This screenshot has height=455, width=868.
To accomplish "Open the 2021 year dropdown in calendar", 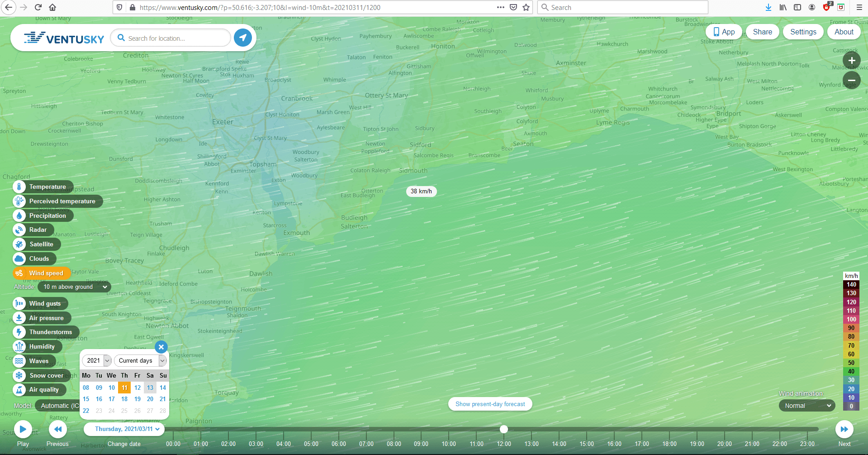I will click(x=97, y=360).
